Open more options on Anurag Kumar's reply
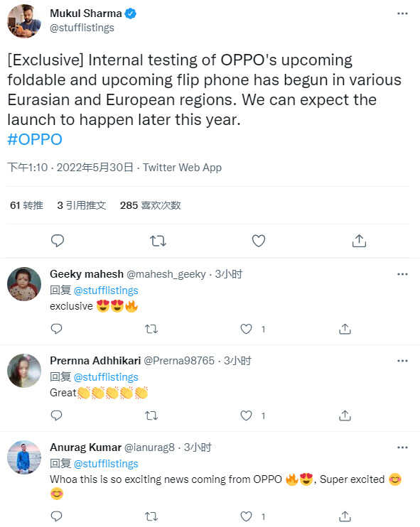The width and height of the screenshot is (420, 527). 402,447
